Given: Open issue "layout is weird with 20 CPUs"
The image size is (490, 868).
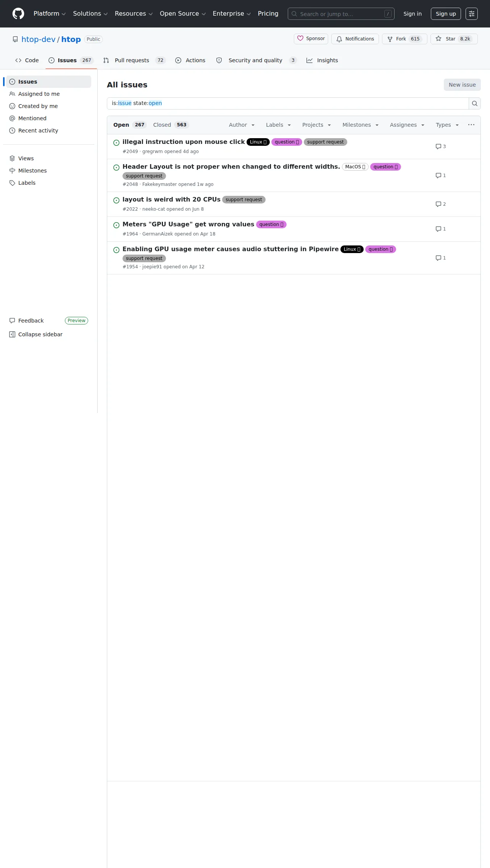Looking at the screenshot, I should tap(171, 199).
